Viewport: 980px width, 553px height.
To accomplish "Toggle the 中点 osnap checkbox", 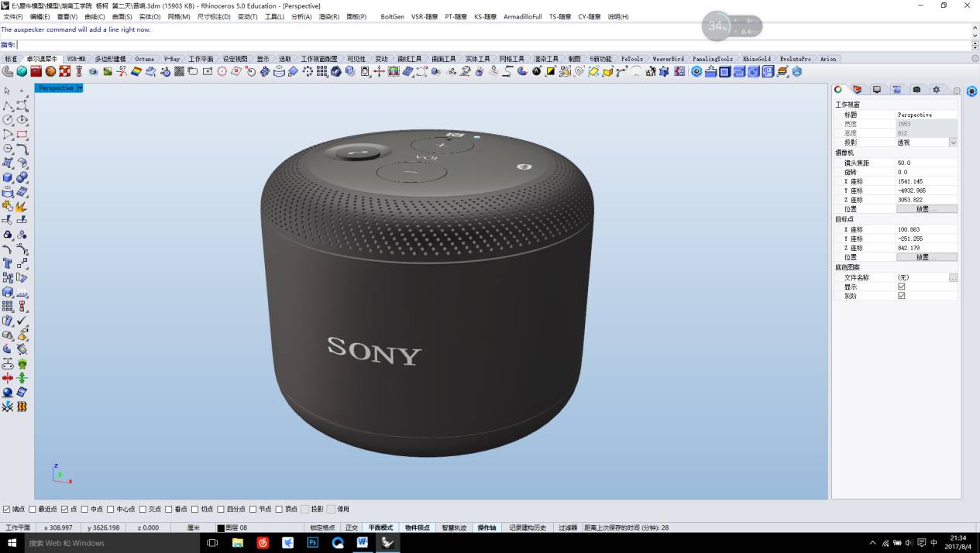I will pos(84,509).
